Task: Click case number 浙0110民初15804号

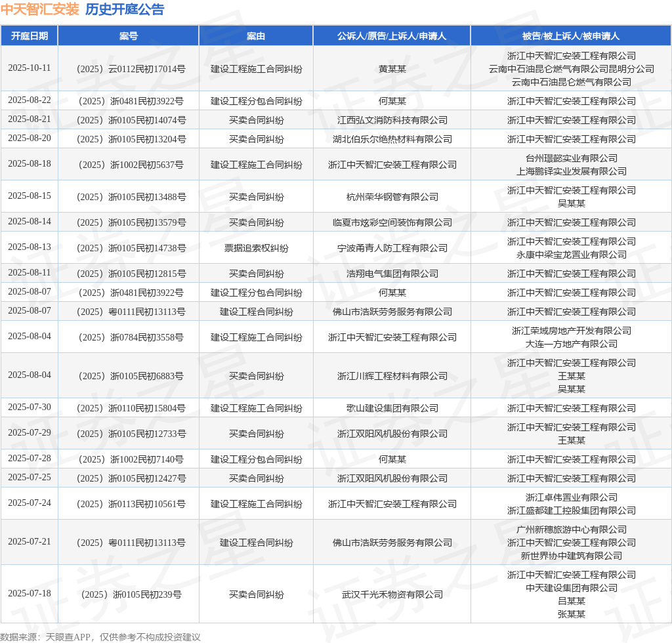Action: pos(131,408)
